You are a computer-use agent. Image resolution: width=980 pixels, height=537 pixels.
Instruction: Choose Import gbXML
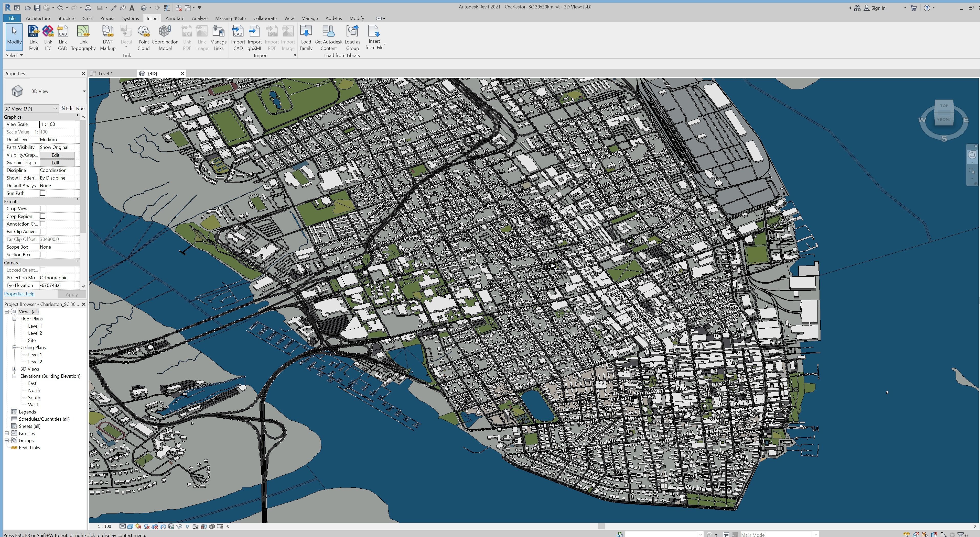254,38
